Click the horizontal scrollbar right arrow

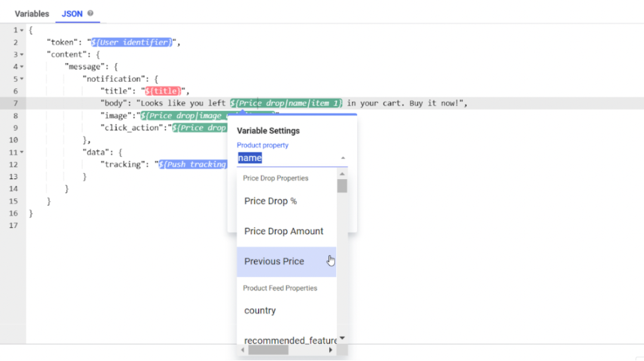[x=331, y=350]
